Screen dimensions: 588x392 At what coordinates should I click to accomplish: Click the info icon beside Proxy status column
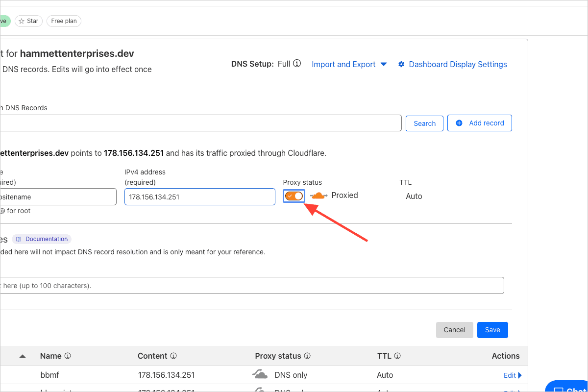click(x=307, y=356)
